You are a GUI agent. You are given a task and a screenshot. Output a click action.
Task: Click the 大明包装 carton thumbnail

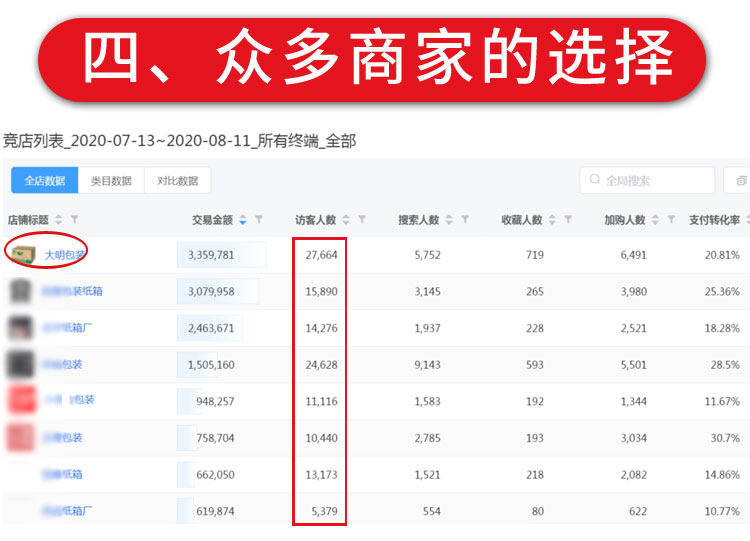point(24,254)
